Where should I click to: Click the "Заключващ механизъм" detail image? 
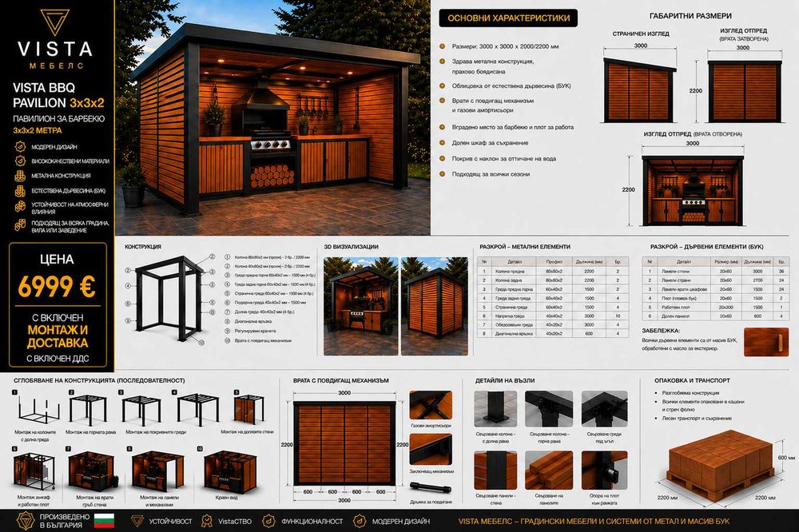[x=431, y=450]
